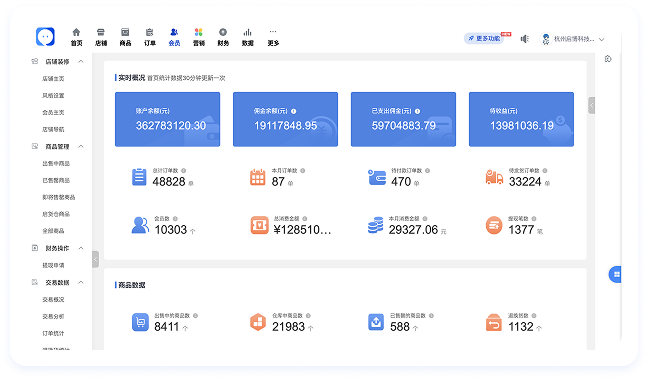Image resolution: width=648 pixels, height=380 pixels.
Task: Open the 首页 home nav item
Action: (x=76, y=37)
